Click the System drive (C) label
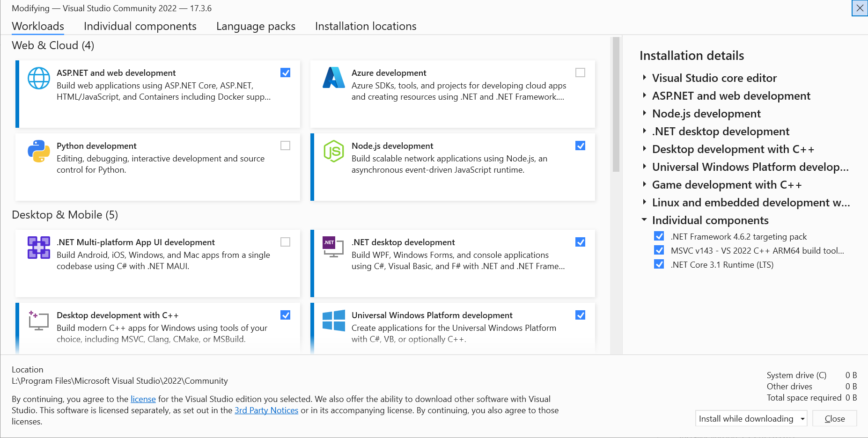This screenshot has width=868, height=438. coord(796,375)
